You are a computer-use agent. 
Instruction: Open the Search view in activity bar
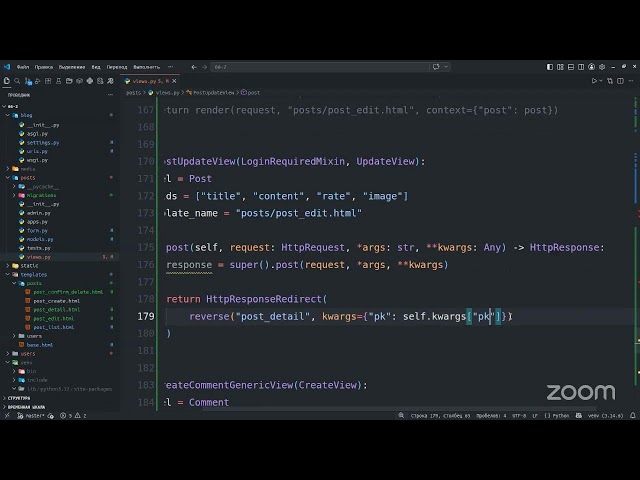click(x=17, y=81)
